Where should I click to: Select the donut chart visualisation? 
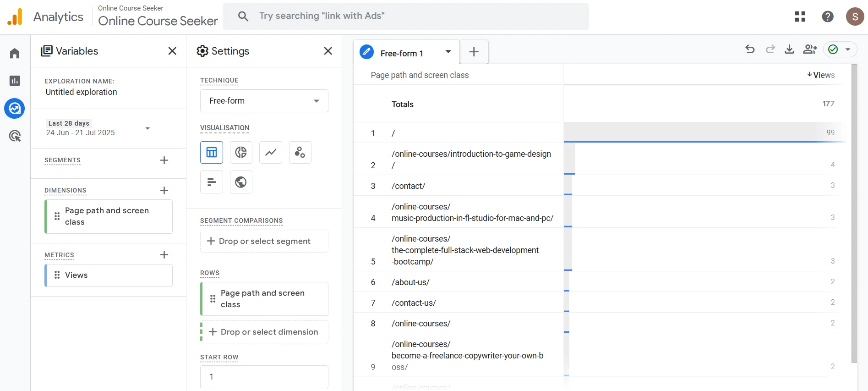pos(241,152)
